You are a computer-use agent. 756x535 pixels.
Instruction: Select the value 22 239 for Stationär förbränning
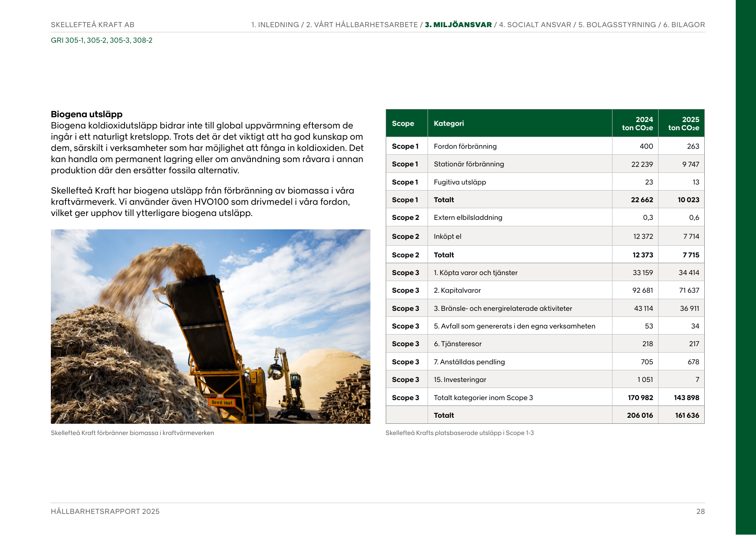[x=642, y=164]
